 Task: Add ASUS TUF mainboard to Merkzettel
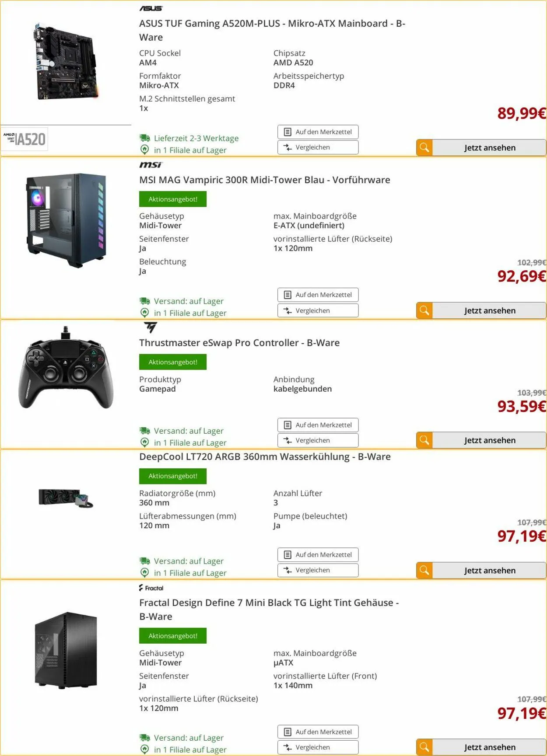[x=318, y=132]
